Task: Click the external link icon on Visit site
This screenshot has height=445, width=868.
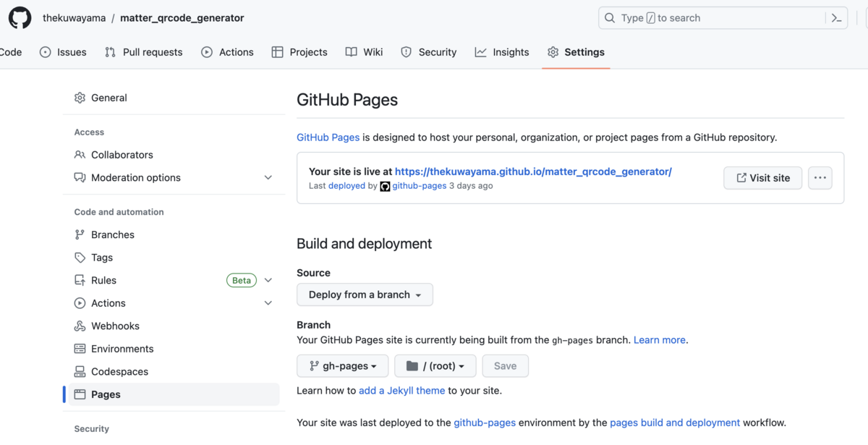Action: click(741, 178)
